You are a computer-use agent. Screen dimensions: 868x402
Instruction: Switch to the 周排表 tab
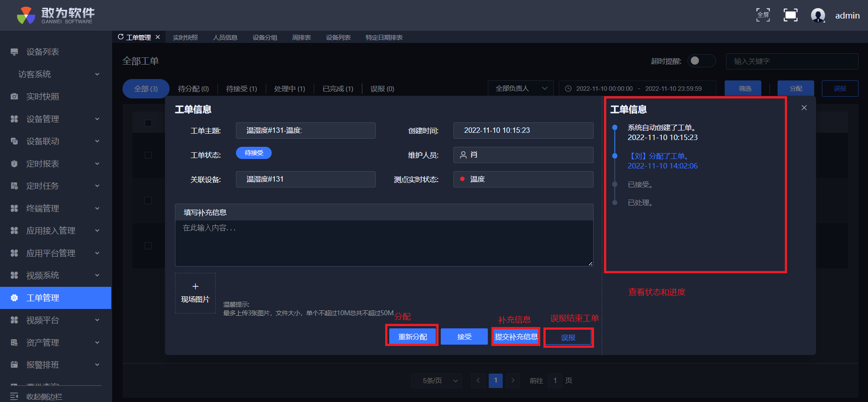tap(302, 37)
